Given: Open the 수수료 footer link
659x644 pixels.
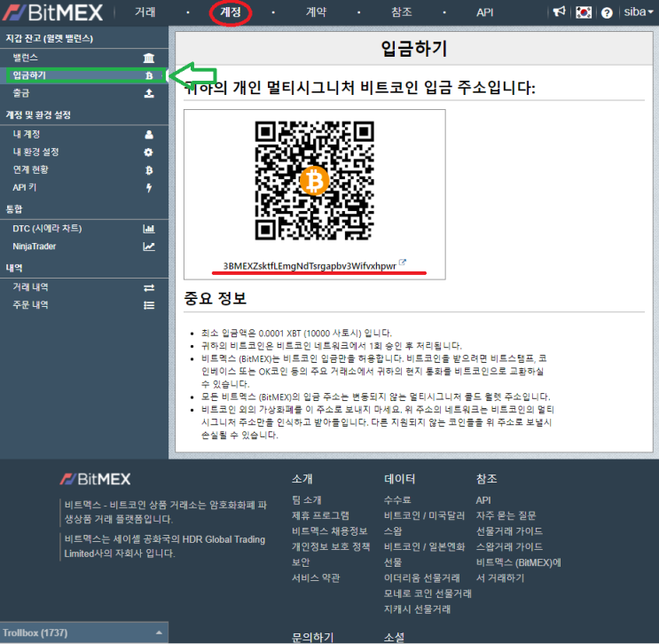Looking at the screenshot, I should [x=397, y=500].
